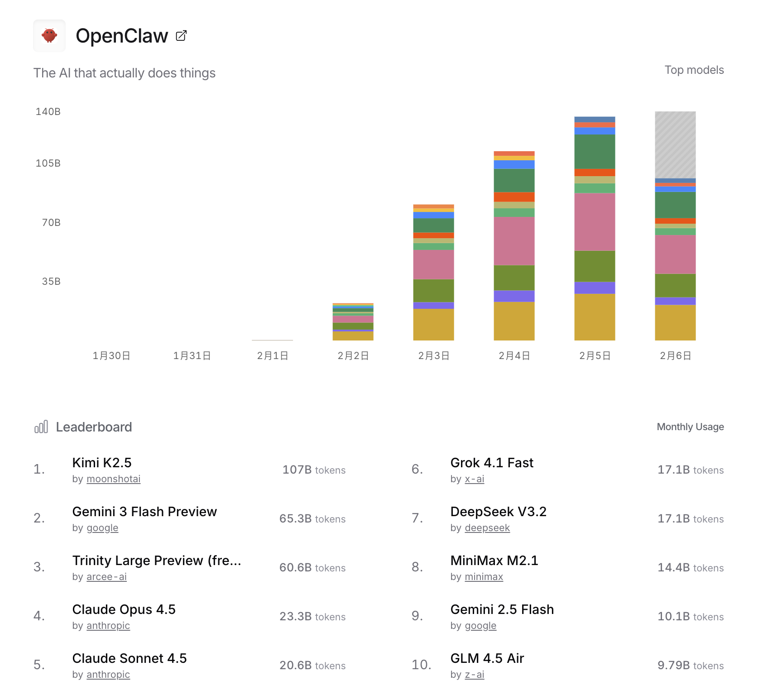Open the Grok 4.1 Fast model entry
This screenshot has height=700, width=758.
click(x=492, y=463)
